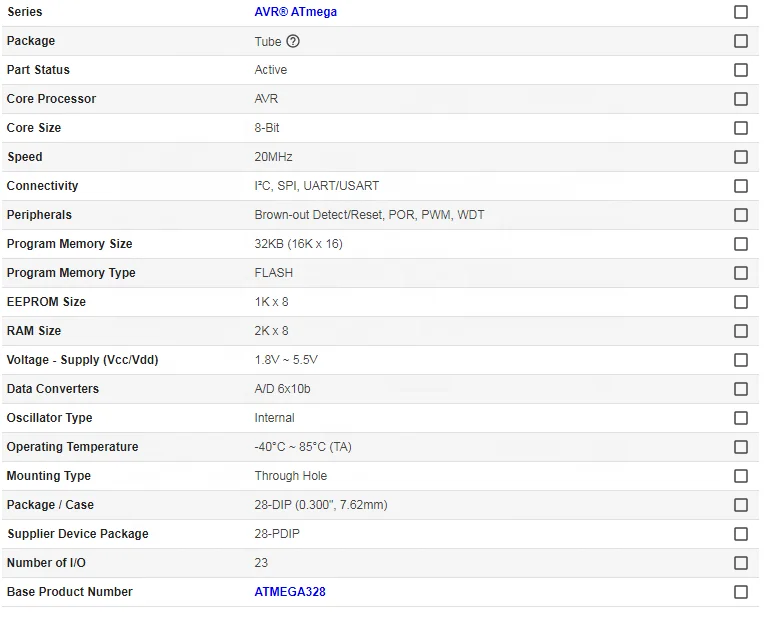The width and height of the screenshot is (765, 619).
Task: Click the '28-DIP (0.300", 7.62mm)' value
Action: [x=321, y=505]
